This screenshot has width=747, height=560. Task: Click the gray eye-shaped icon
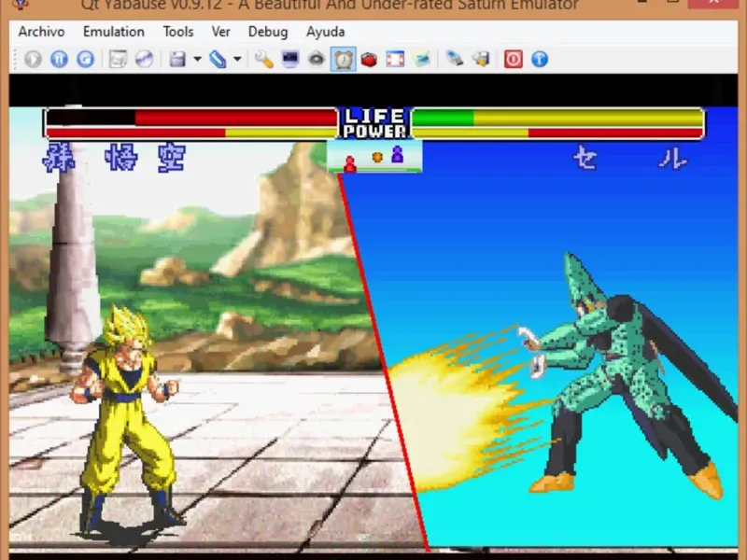[317, 60]
